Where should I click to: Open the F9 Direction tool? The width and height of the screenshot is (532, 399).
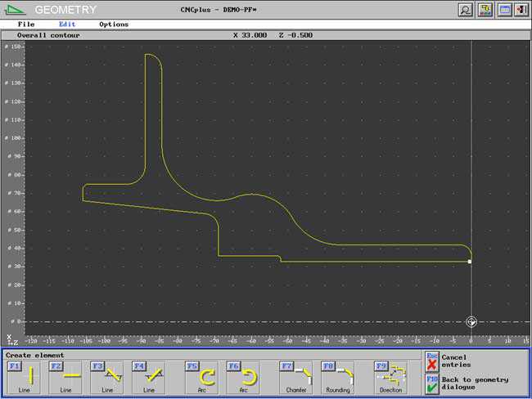[x=390, y=377]
